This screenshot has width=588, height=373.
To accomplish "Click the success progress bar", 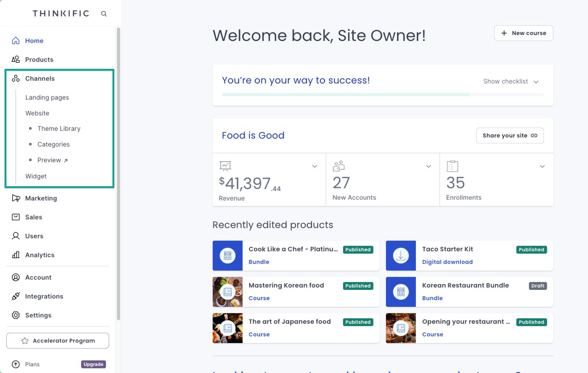I will (x=382, y=94).
